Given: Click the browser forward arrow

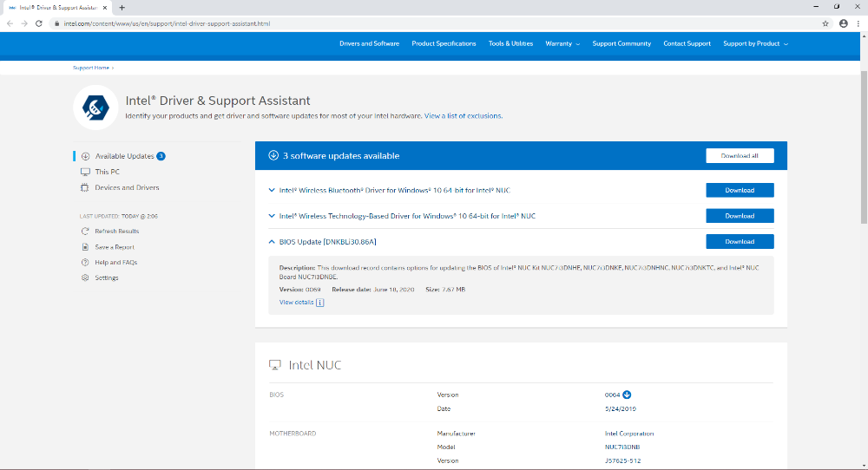Looking at the screenshot, I should (24, 23).
